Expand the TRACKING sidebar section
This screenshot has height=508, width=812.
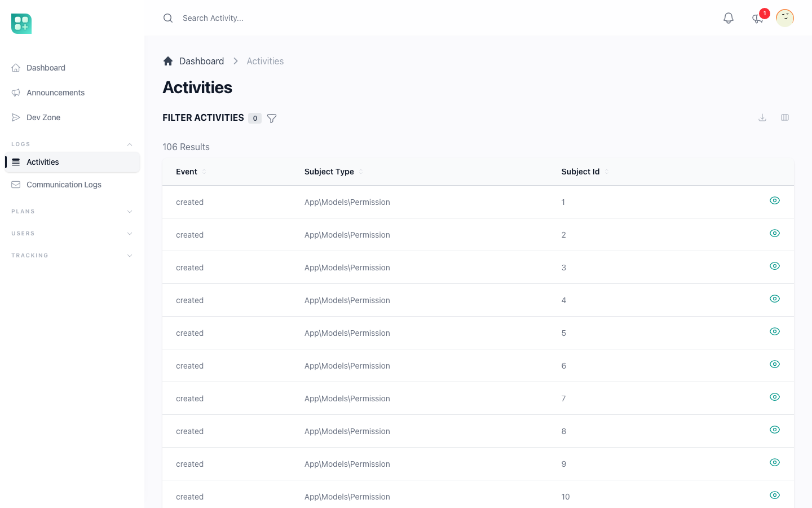click(x=72, y=256)
